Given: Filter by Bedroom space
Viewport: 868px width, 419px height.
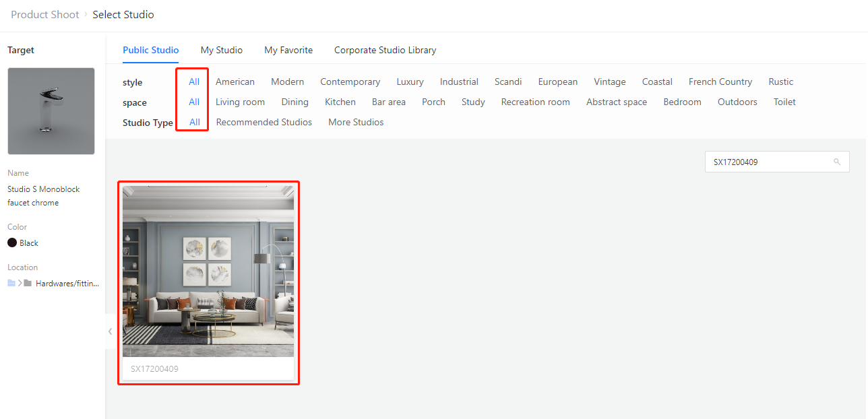Looking at the screenshot, I should coord(683,102).
